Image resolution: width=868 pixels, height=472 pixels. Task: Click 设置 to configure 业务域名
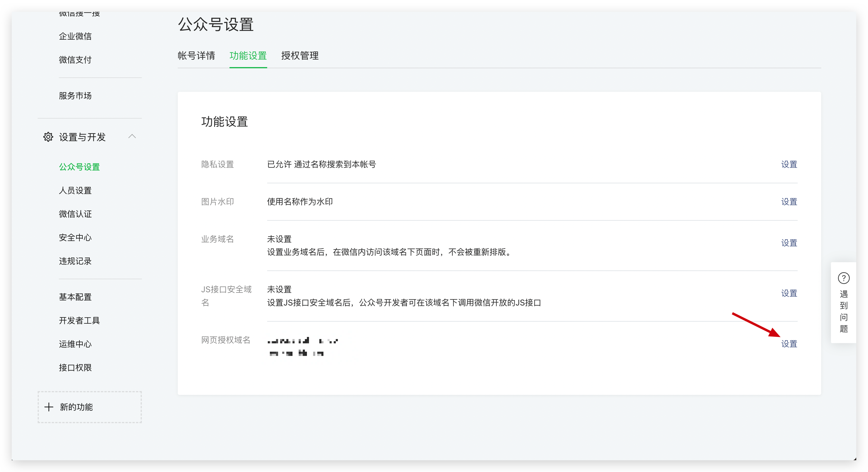coord(789,242)
